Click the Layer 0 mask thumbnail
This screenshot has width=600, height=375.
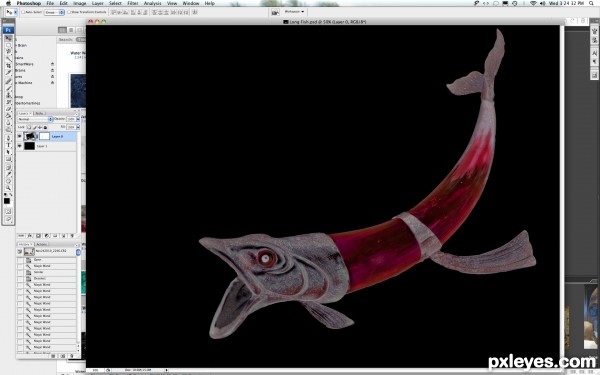click(x=45, y=136)
